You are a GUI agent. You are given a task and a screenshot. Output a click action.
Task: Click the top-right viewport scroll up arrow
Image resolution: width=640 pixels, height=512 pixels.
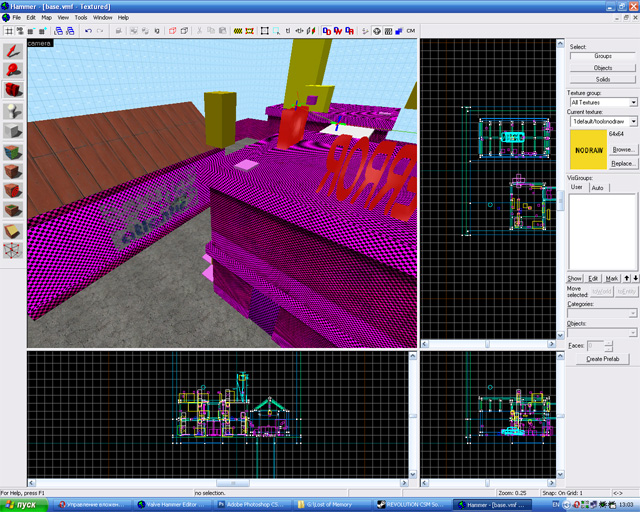click(x=560, y=43)
